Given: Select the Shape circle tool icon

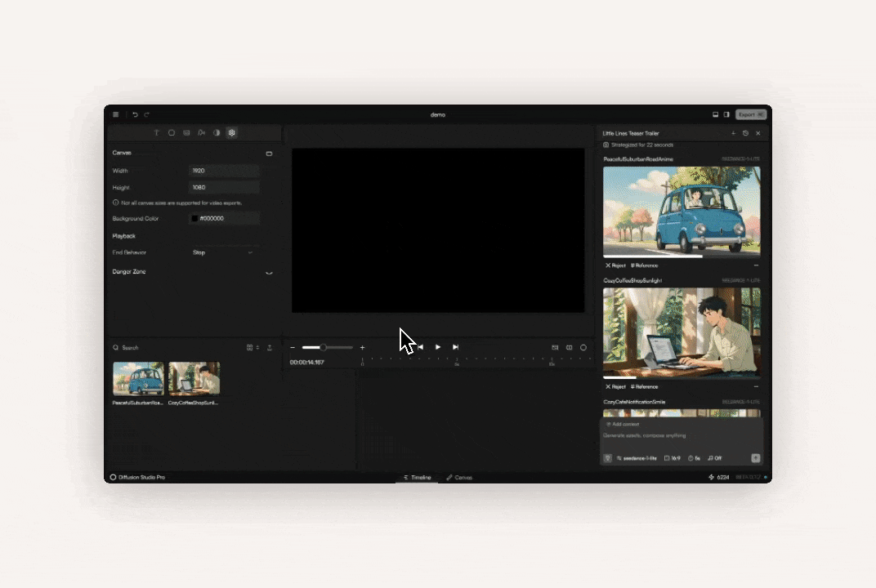Looking at the screenshot, I should [172, 133].
